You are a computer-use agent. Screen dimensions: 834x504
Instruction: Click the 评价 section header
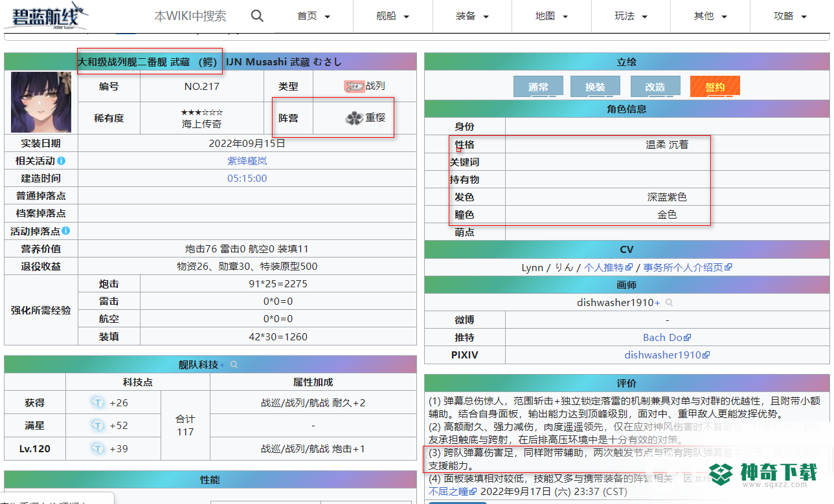click(x=627, y=383)
